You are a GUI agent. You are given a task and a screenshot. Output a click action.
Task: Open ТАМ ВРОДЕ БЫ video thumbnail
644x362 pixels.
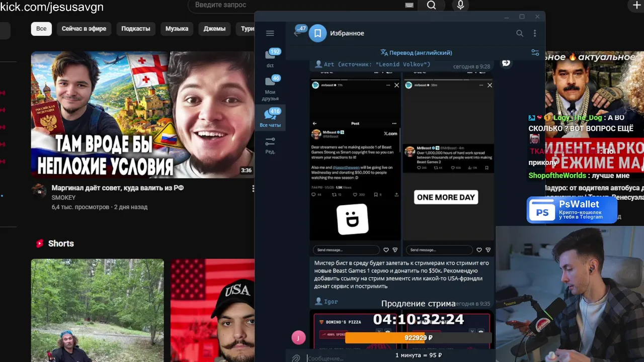point(143,115)
